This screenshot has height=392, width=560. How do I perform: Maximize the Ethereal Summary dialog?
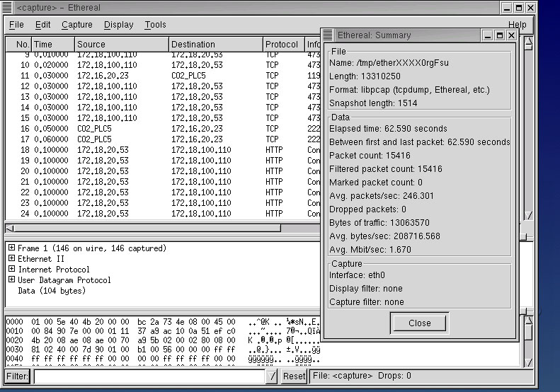tap(500, 35)
